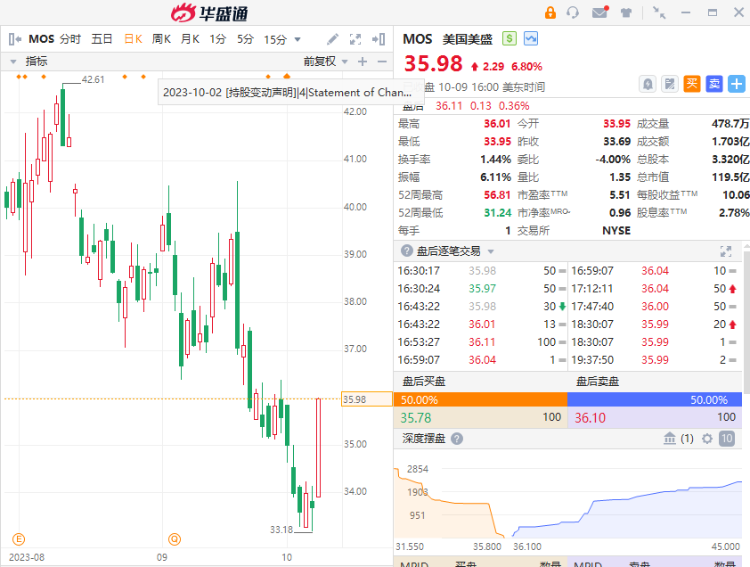Click the 52周最低 value 31.24

(497, 213)
